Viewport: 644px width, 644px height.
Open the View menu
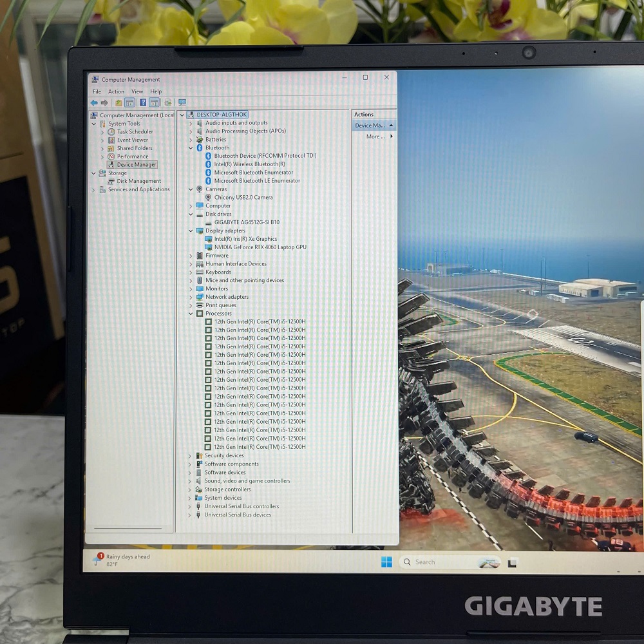click(137, 91)
